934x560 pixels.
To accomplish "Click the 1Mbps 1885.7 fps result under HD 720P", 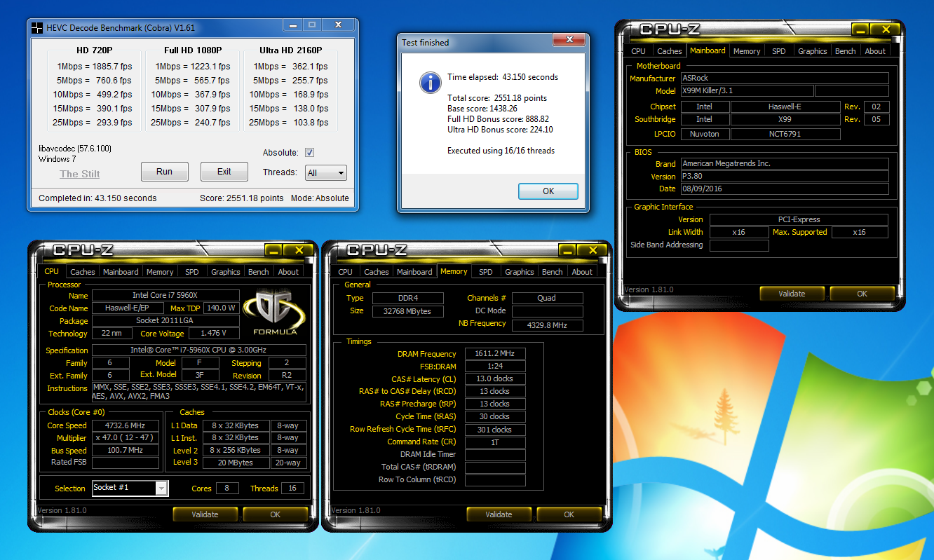I will pyautogui.click(x=95, y=67).
